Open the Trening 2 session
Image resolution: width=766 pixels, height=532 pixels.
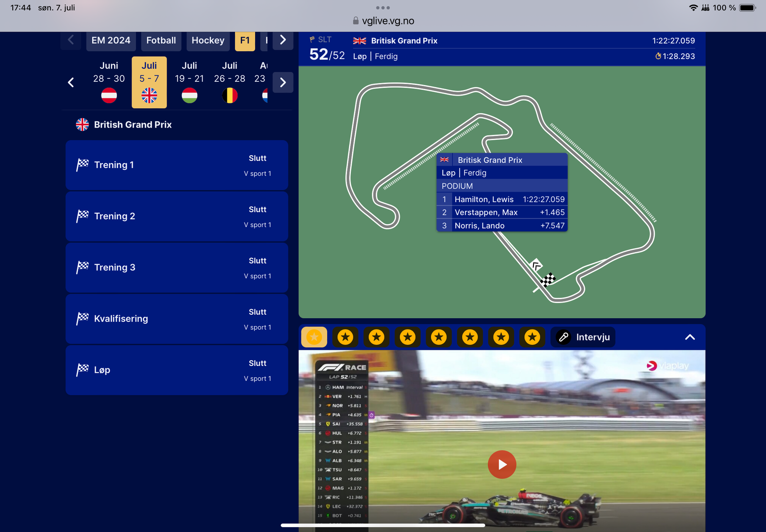tap(177, 216)
